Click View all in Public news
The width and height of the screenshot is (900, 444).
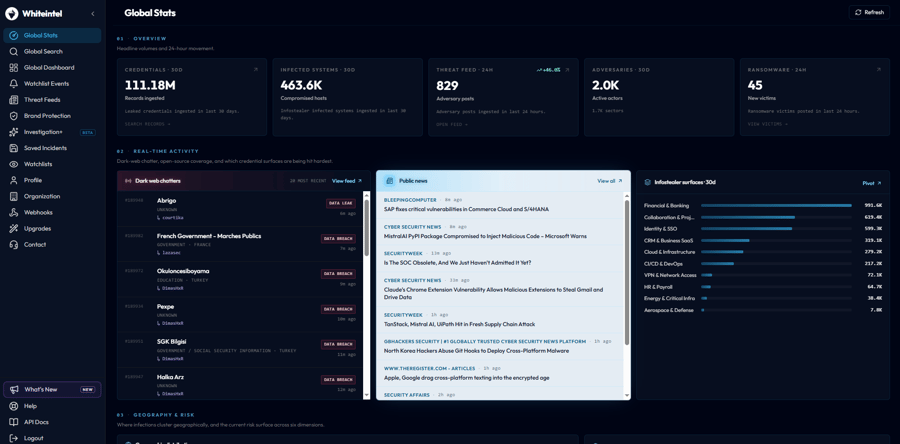tap(610, 181)
